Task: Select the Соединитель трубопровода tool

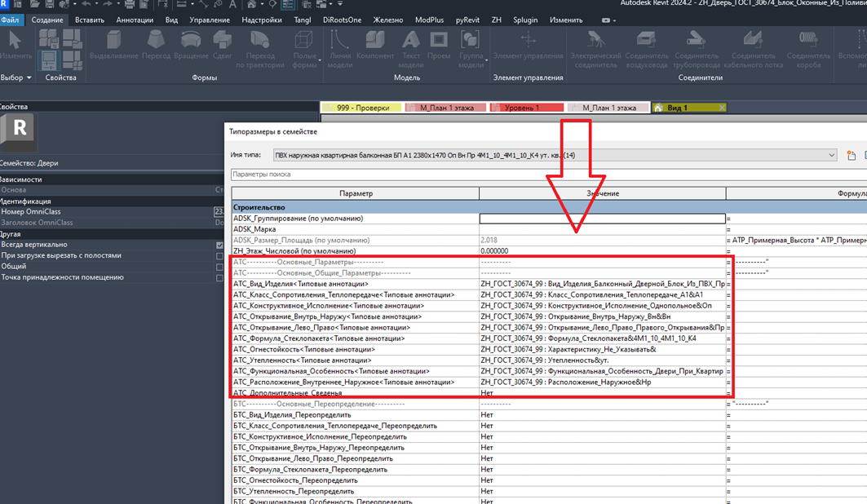Action: pos(697,49)
